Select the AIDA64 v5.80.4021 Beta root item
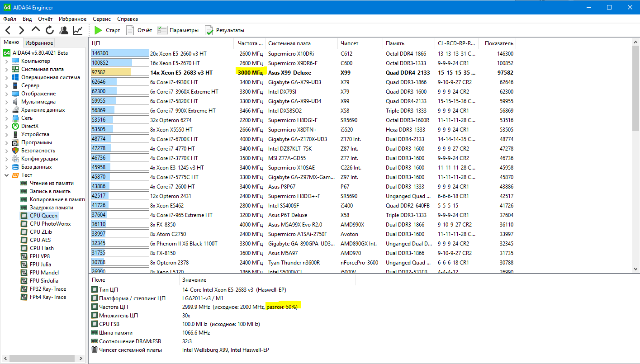640x364 pixels. [36, 53]
